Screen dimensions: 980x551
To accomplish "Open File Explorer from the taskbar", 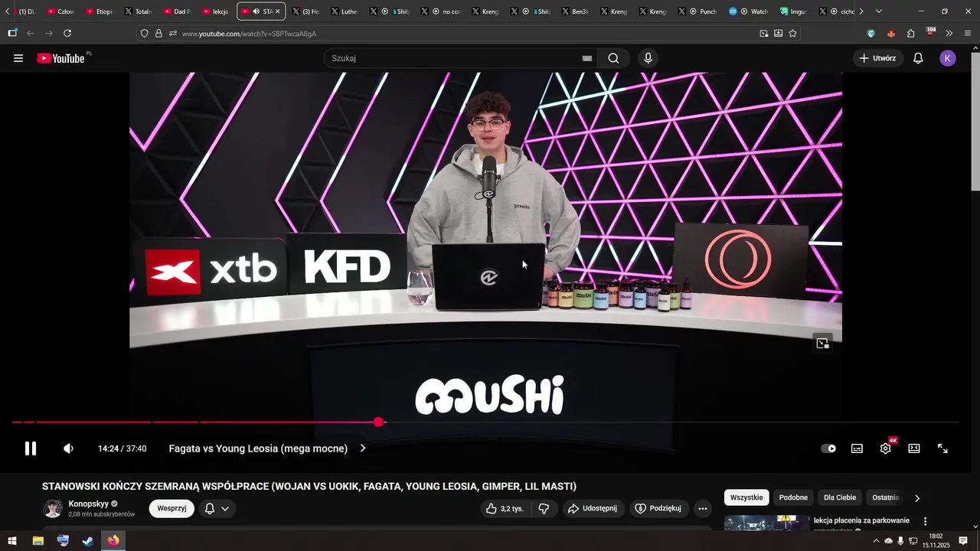I will pos(38,541).
